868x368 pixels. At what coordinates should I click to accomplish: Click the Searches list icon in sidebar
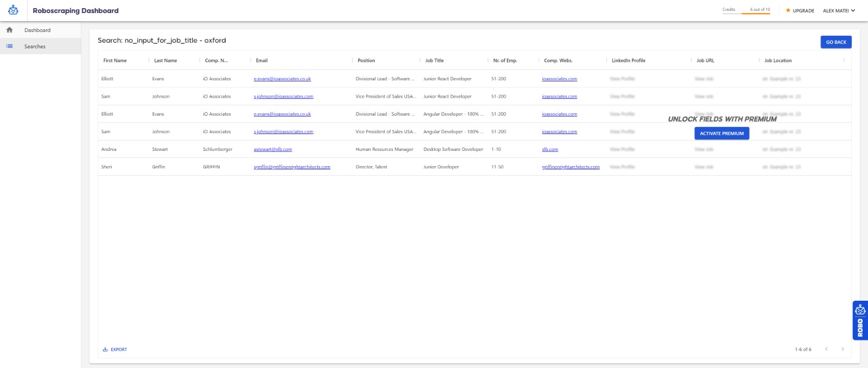[9, 47]
